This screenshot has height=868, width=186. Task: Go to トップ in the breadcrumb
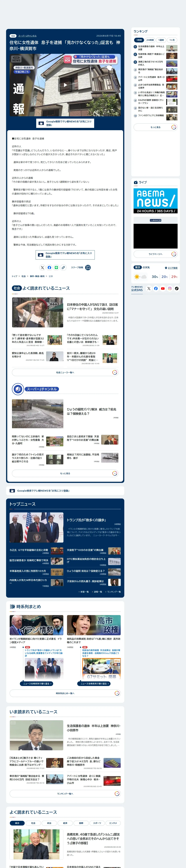tap(14, 276)
